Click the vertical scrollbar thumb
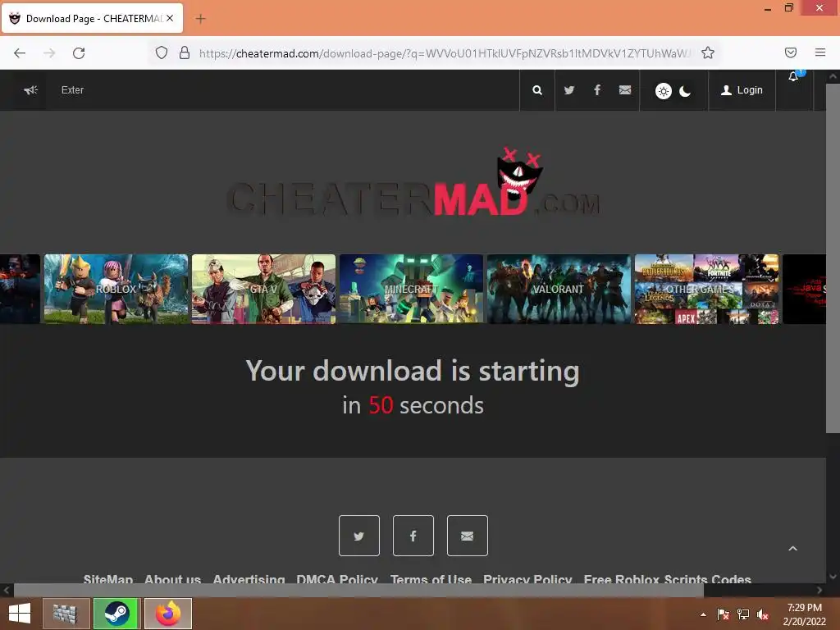 tap(833, 257)
